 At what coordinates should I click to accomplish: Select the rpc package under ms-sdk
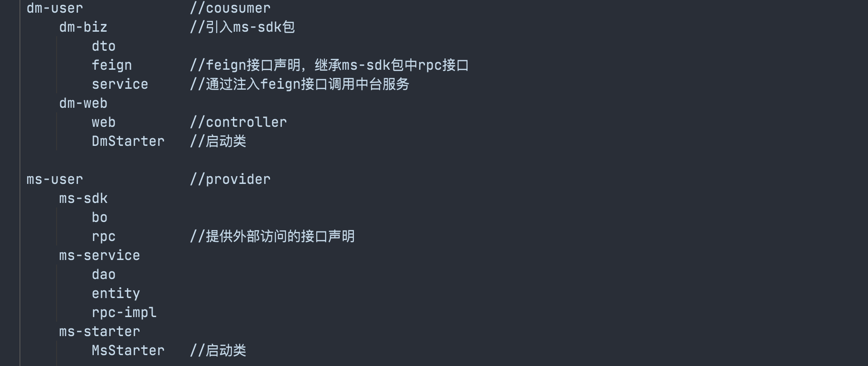(104, 236)
